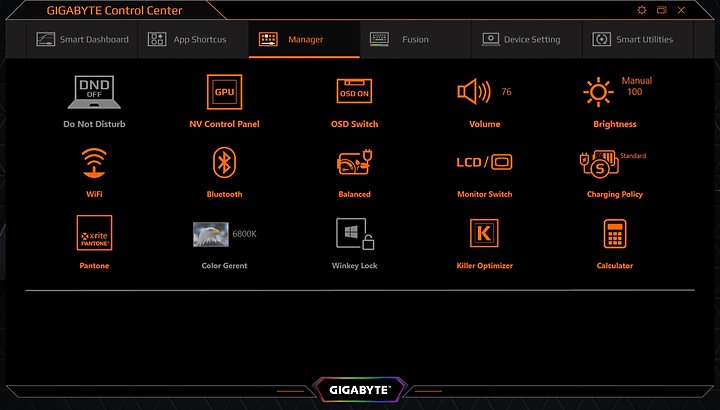The height and width of the screenshot is (410, 720).
Task: Close the GIGABYTE Control Center window
Action: [x=681, y=10]
